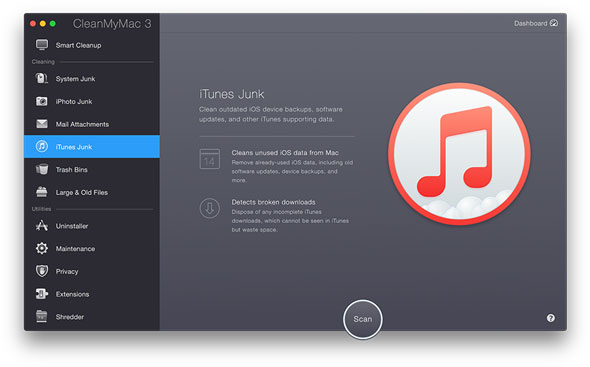Click the Uninstaller icon

tap(42, 225)
